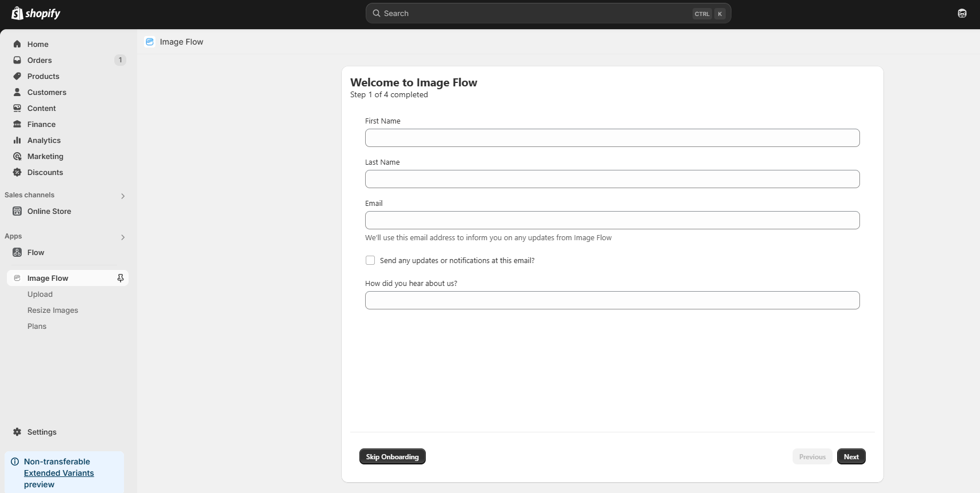980x493 pixels.
Task: Expand the Apps section chevron
Action: (x=123, y=237)
